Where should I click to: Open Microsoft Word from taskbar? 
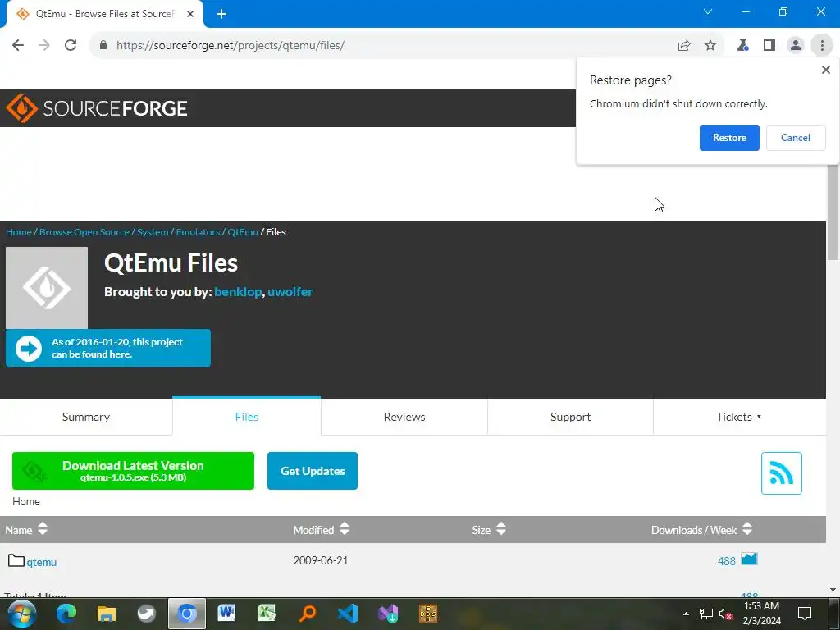click(226, 614)
